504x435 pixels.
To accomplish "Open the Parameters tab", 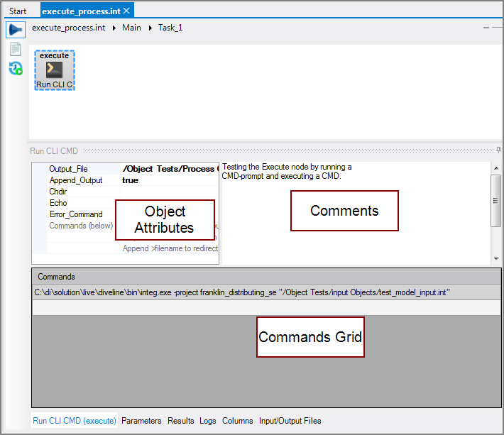I will coord(143,421).
